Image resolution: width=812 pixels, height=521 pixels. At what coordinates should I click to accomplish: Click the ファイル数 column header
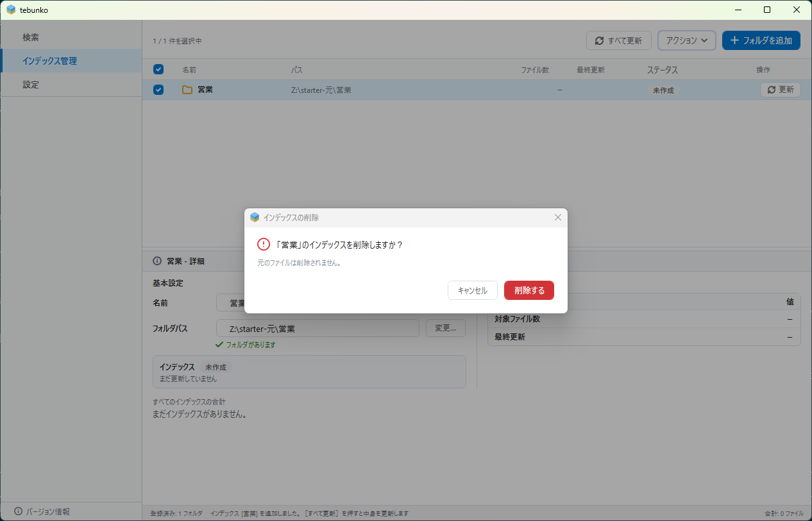[535, 70]
